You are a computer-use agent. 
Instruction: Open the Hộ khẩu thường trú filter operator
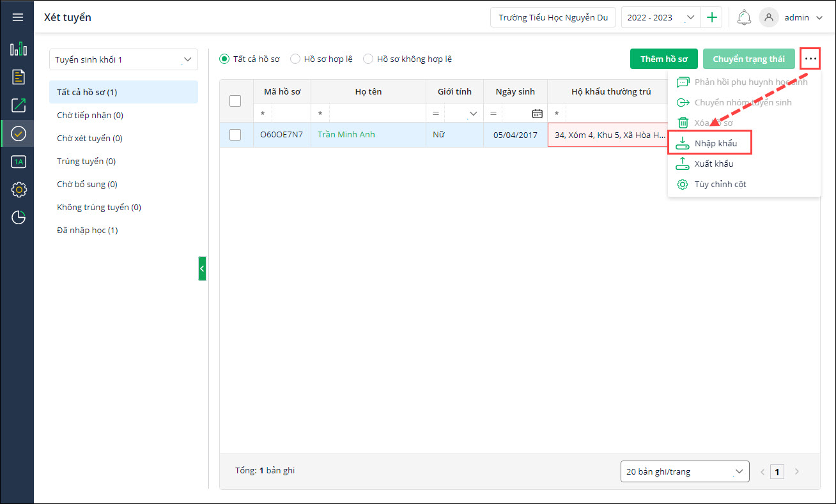pyautogui.click(x=557, y=113)
